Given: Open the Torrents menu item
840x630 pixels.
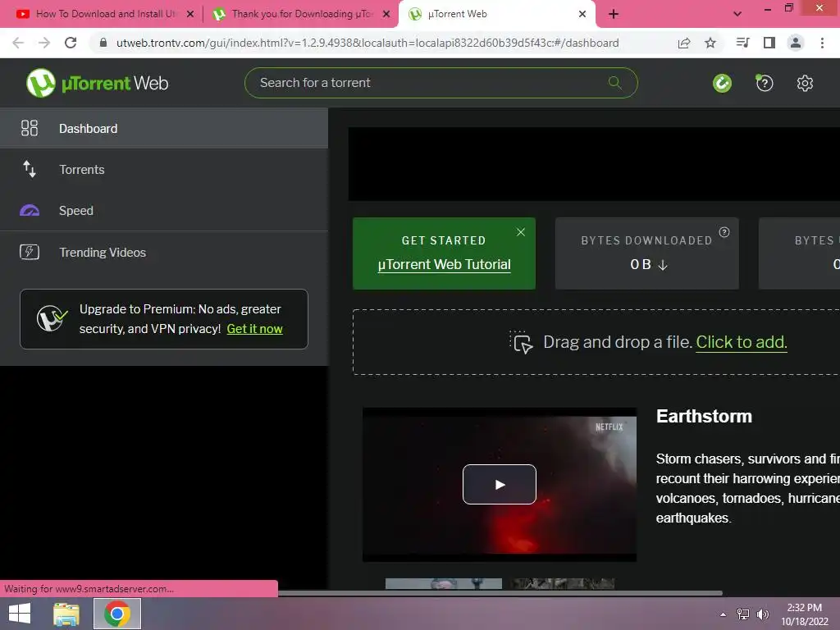Looking at the screenshot, I should point(164,169).
